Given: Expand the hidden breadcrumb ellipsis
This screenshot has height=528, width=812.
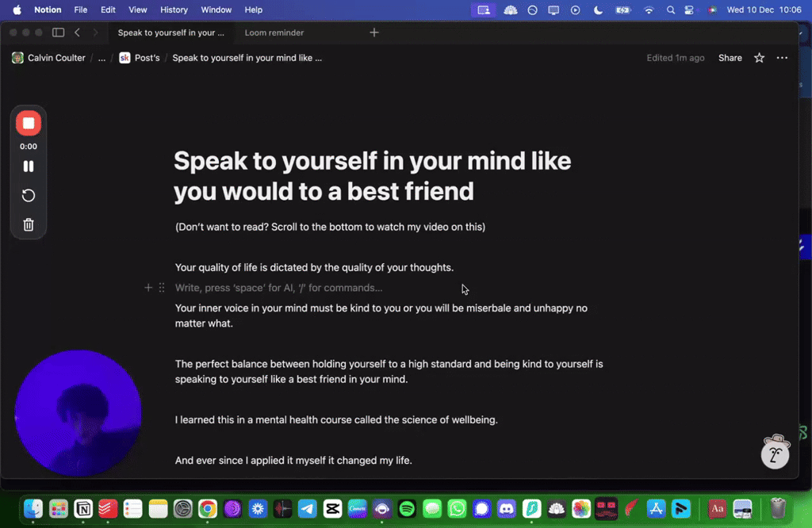Looking at the screenshot, I should [100, 57].
